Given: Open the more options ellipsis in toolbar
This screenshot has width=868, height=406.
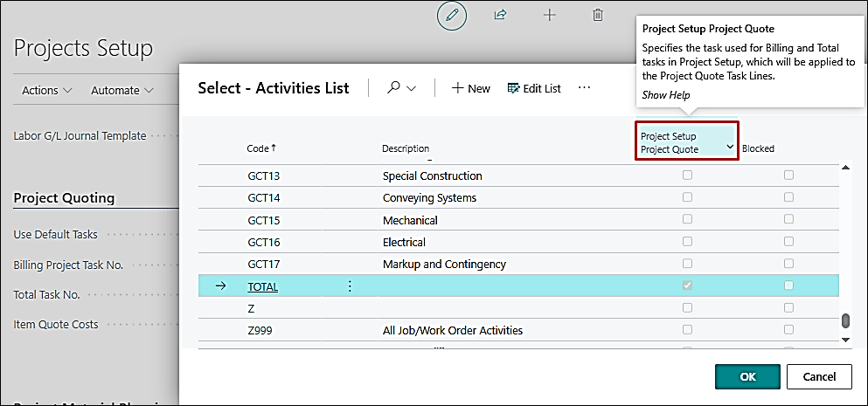Looking at the screenshot, I should 584,88.
